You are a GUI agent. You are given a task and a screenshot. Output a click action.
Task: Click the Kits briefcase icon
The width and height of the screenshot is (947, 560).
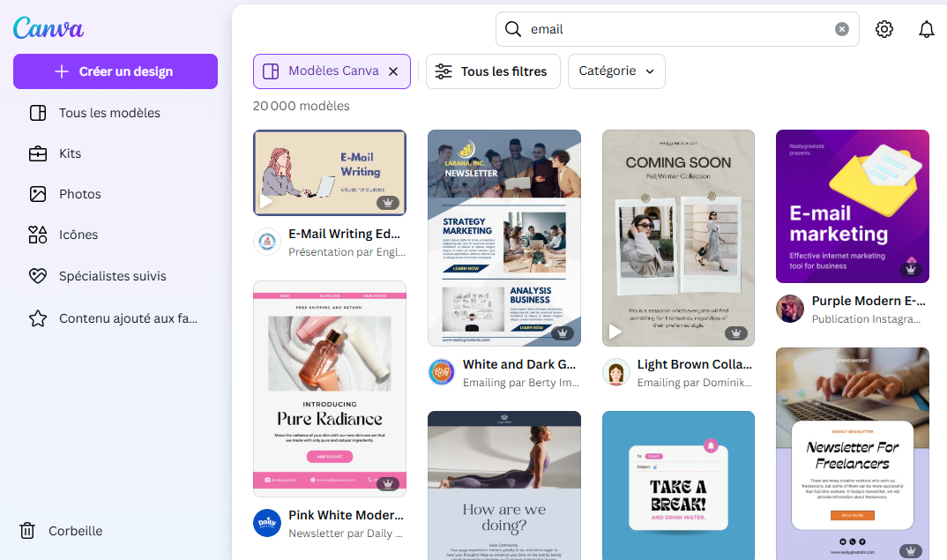pos(38,153)
